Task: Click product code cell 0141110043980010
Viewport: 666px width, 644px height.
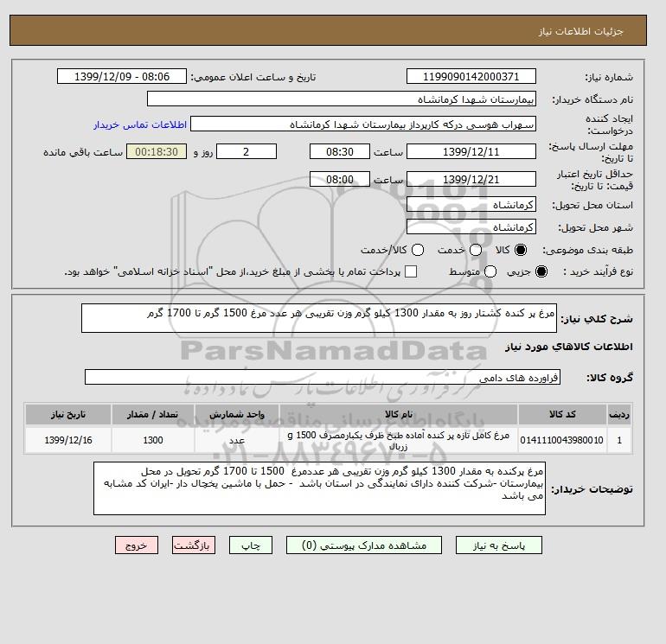Action: [562, 440]
